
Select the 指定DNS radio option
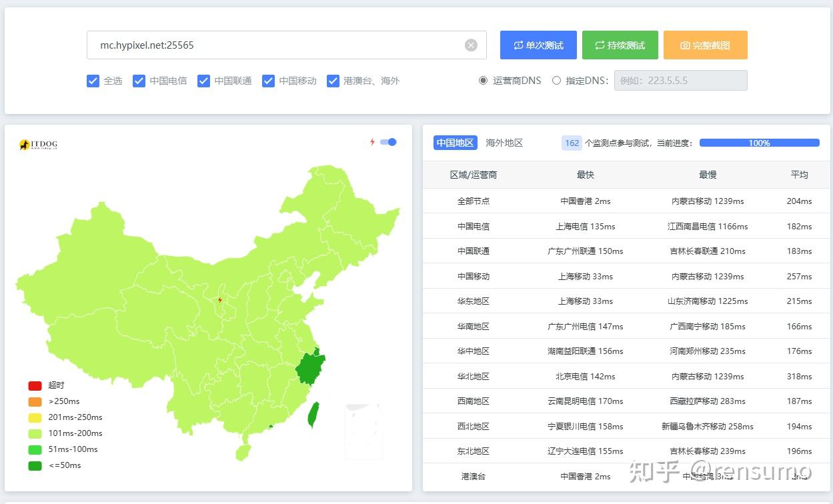[x=556, y=81]
